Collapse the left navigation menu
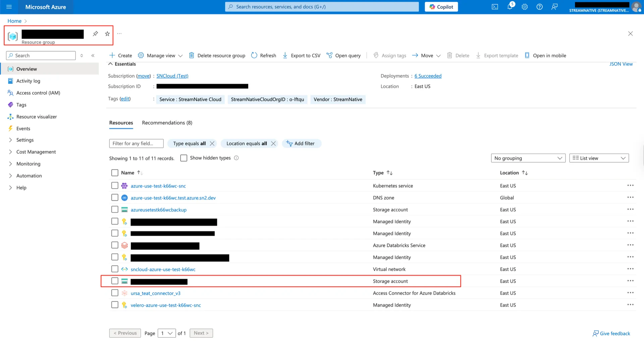 coord(93,55)
